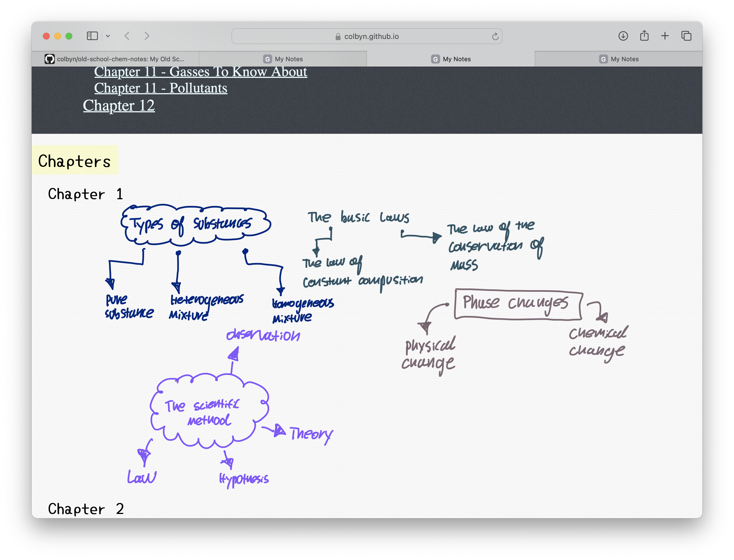Viewport: 734px width, 560px height.
Task: Open a new tab with the plus icon
Action: [x=665, y=36]
